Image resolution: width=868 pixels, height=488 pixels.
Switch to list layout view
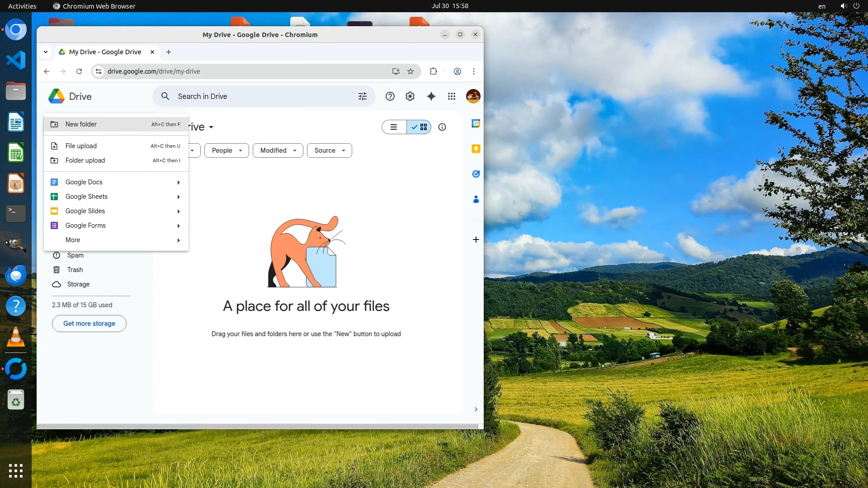click(x=394, y=127)
